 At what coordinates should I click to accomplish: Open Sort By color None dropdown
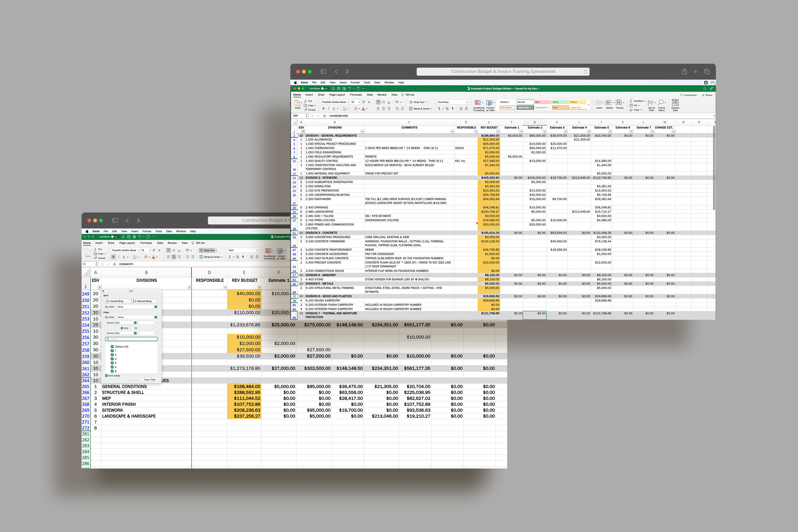137,307
